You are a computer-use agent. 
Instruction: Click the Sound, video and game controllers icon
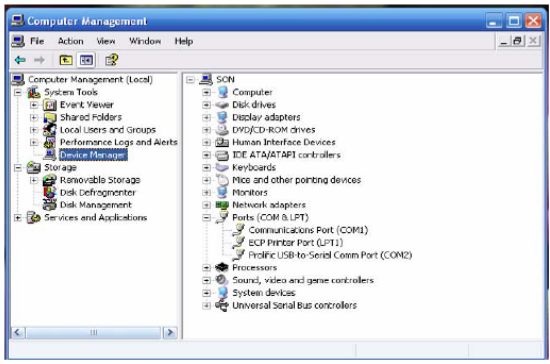(222, 280)
